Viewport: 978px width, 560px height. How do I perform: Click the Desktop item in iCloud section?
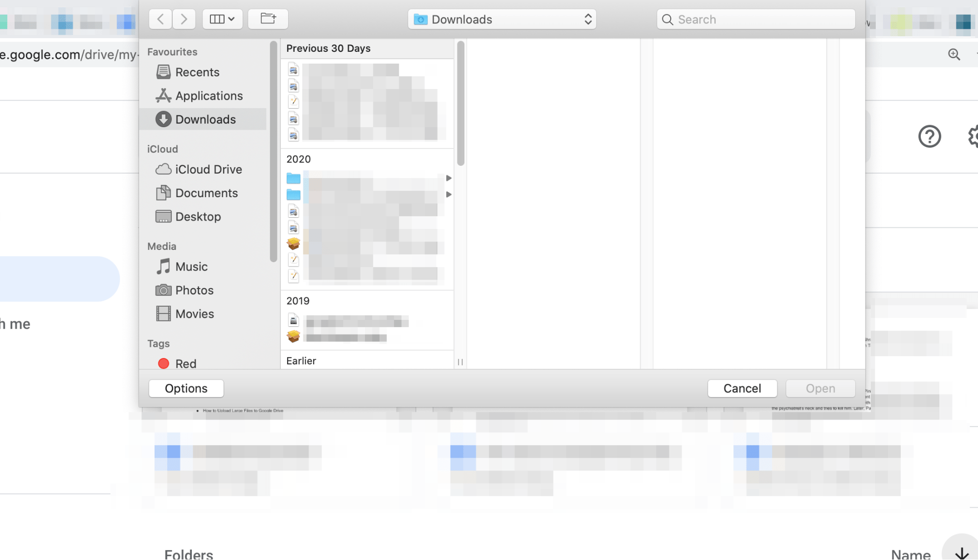click(198, 216)
